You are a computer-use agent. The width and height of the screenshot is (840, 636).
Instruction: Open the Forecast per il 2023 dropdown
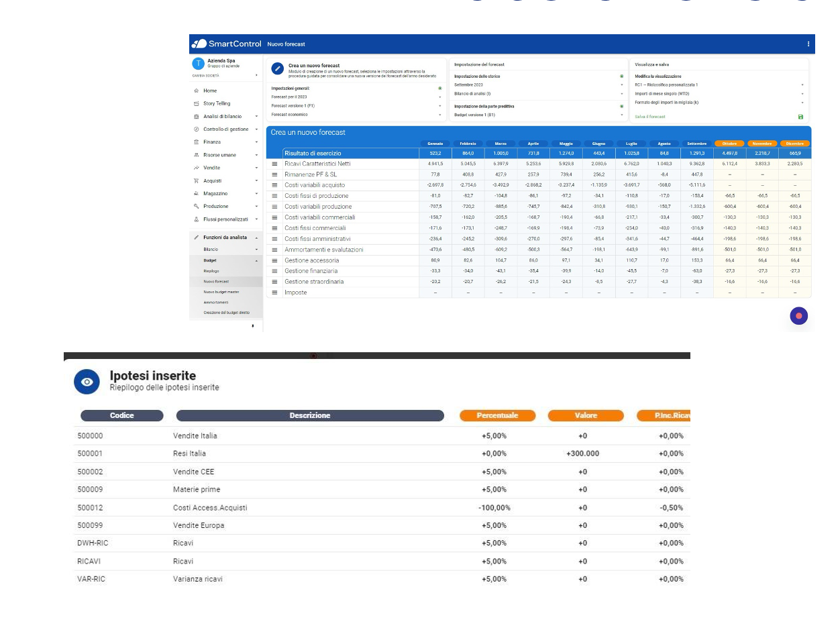356,97
